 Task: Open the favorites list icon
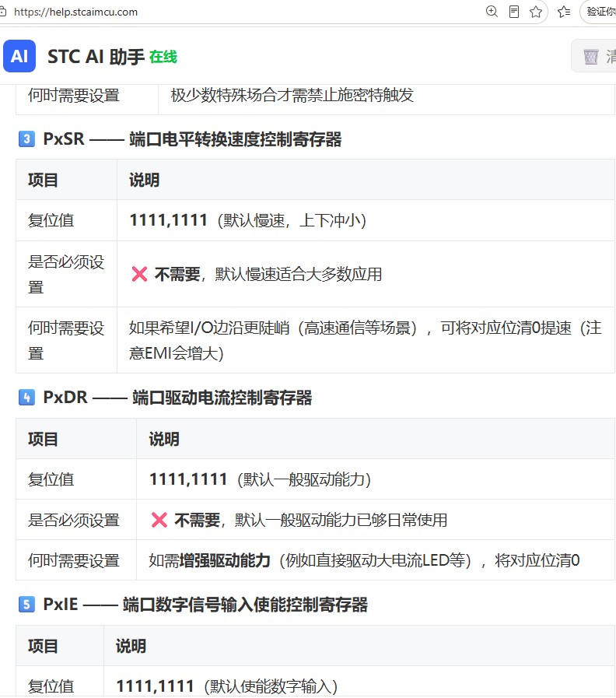click(x=564, y=12)
